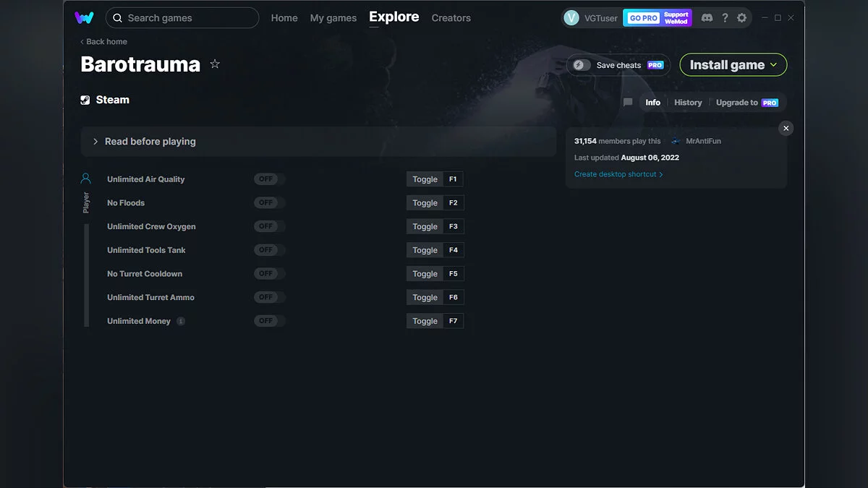
Task: Open the Discord icon link
Action: pyautogui.click(x=707, y=18)
